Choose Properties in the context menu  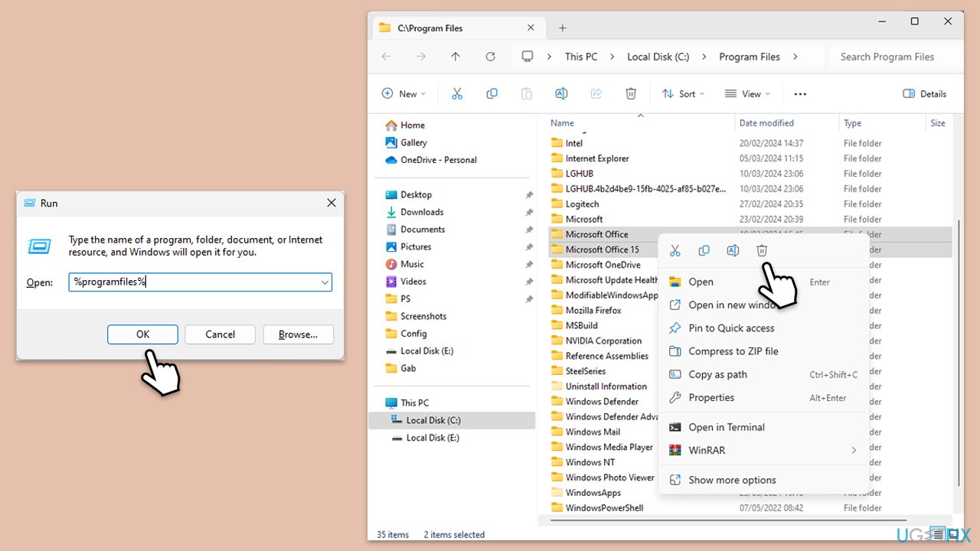coord(763,397)
